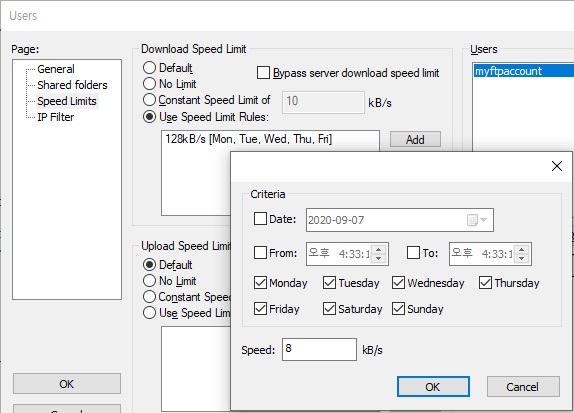Open the IP Filter page
The width and height of the screenshot is (574, 413).
pos(56,117)
